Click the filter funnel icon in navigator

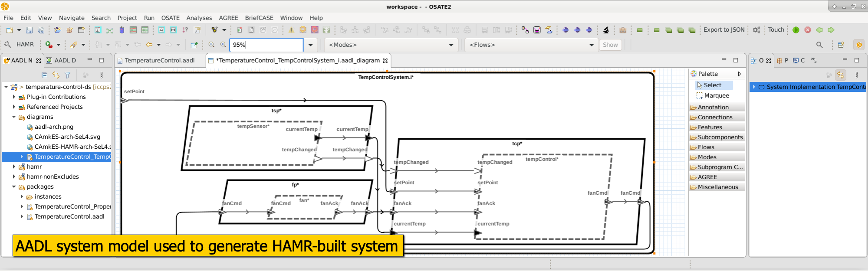click(68, 75)
